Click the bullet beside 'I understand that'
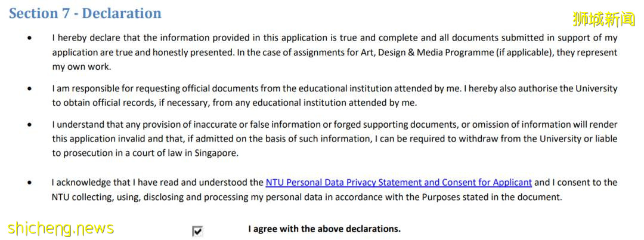This screenshot has height=240, width=644. [x=30, y=125]
